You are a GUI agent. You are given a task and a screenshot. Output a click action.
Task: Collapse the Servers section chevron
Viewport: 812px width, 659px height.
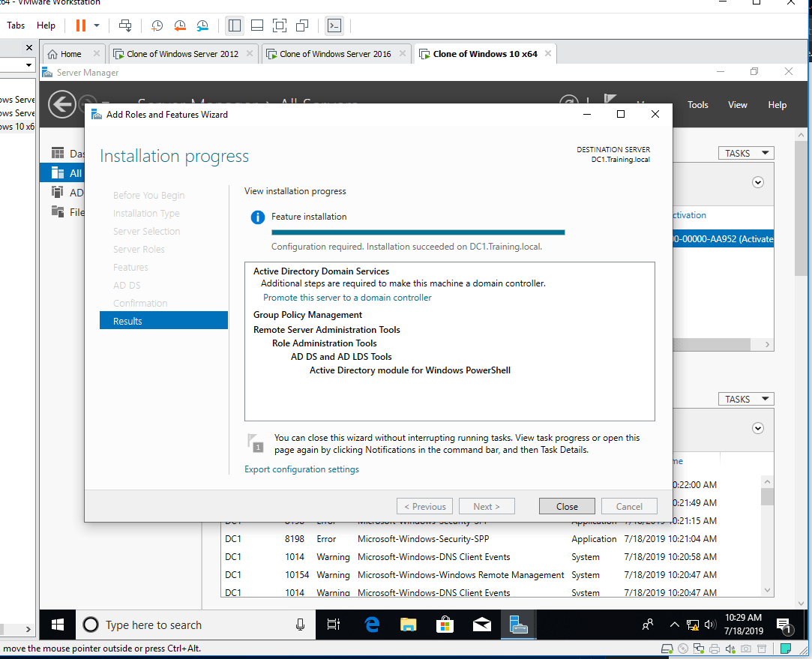(x=757, y=182)
